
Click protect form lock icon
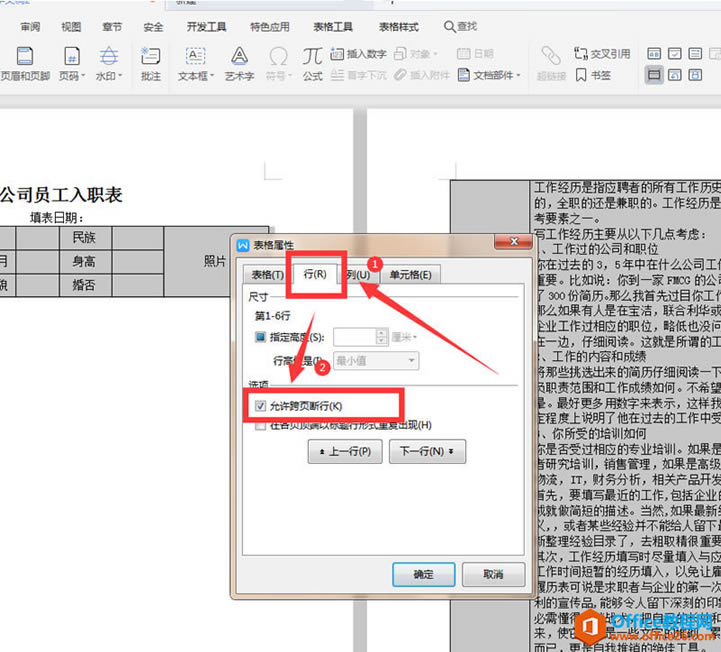[695, 74]
